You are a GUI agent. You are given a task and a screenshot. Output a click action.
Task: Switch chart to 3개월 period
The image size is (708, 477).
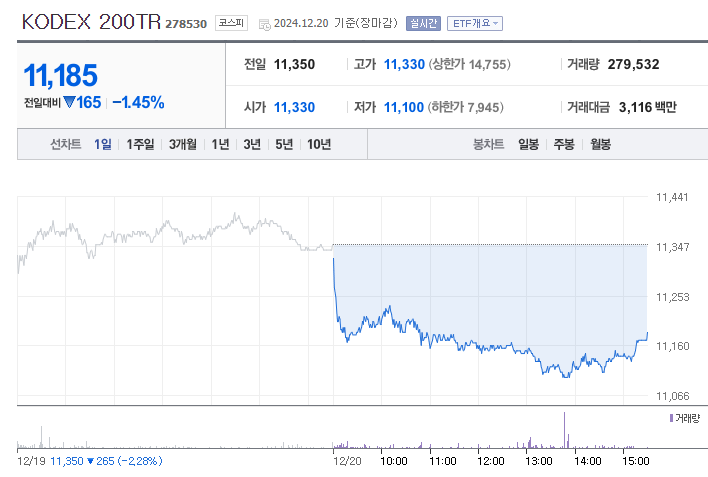pos(183,144)
